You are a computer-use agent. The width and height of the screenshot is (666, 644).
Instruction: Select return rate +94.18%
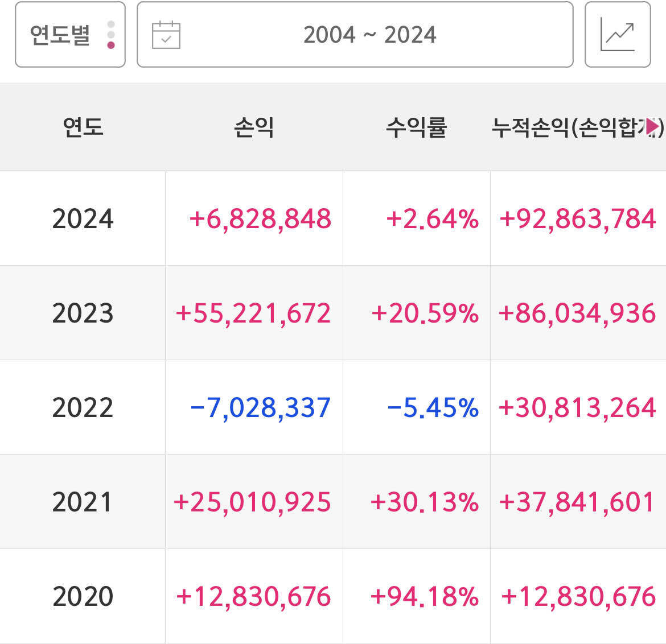coord(424,596)
